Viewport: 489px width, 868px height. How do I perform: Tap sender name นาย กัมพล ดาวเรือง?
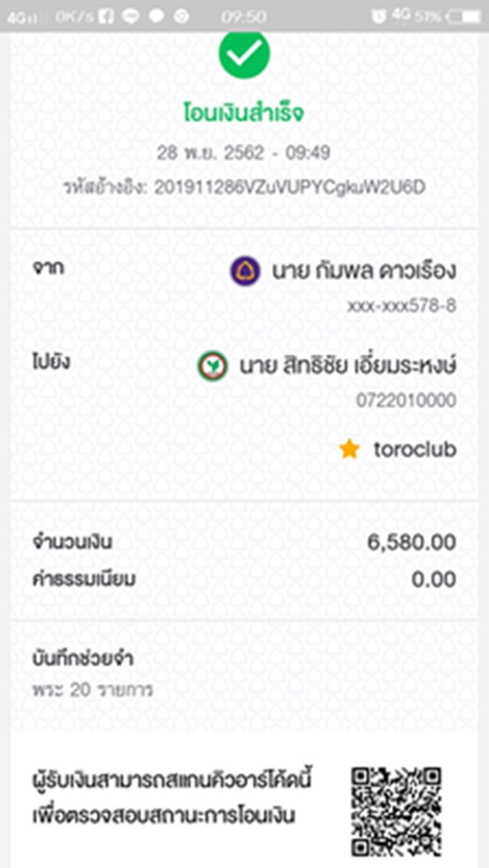[364, 271]
